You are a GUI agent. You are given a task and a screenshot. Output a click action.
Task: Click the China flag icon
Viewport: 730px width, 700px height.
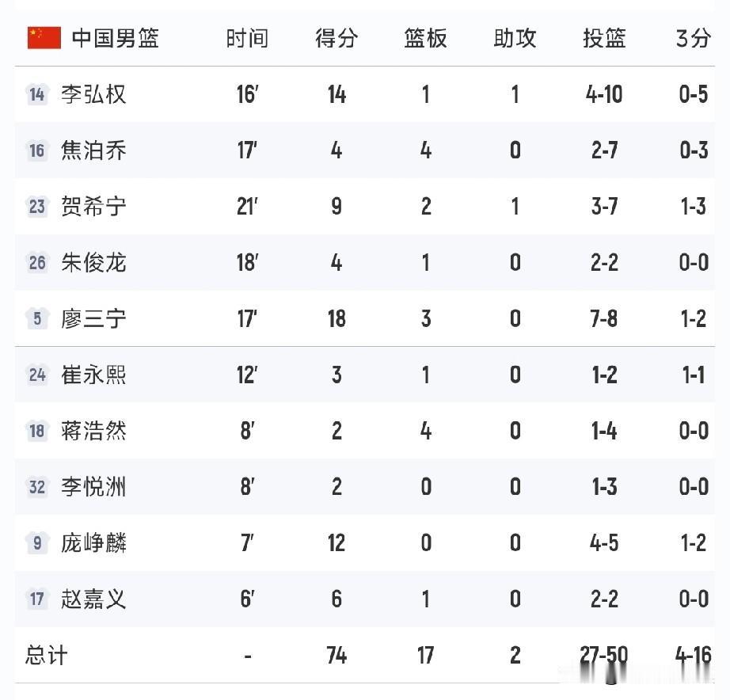pos(44,38)
